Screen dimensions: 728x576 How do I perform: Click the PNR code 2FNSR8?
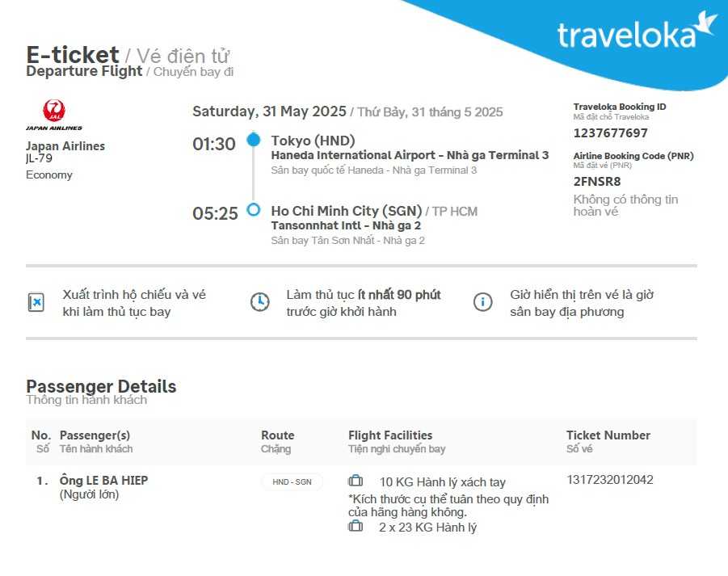click(597, 181)
